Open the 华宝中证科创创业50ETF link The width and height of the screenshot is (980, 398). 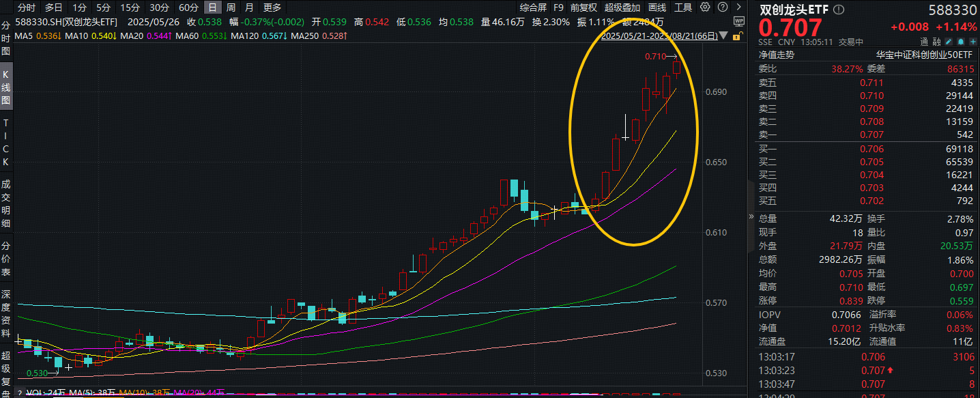[925, 55]
